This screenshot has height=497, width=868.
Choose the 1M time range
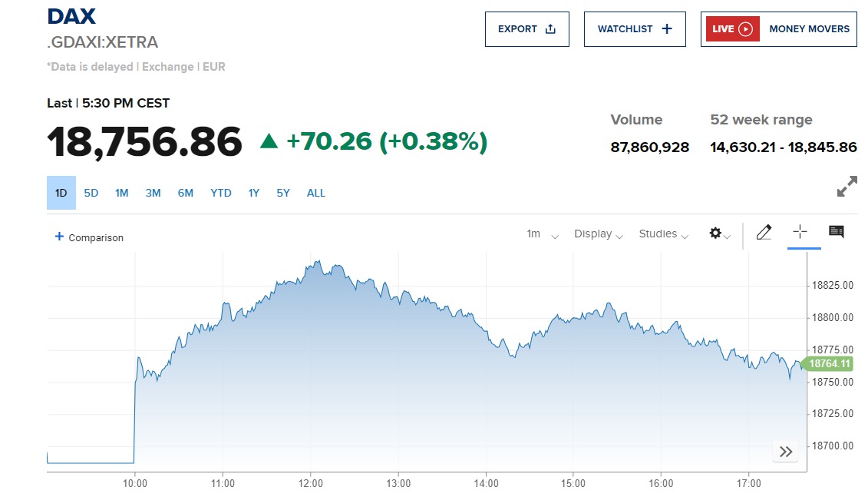pyautogui.click(x=122, y=193)
